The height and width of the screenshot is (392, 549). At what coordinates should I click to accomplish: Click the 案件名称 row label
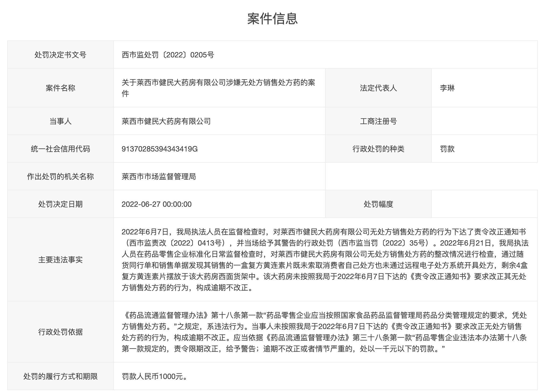[61, 88]
